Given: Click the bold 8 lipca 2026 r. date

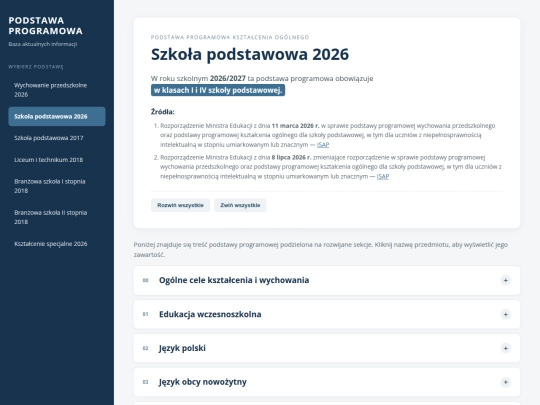Looking at the screenshot, I should [291, 157].
